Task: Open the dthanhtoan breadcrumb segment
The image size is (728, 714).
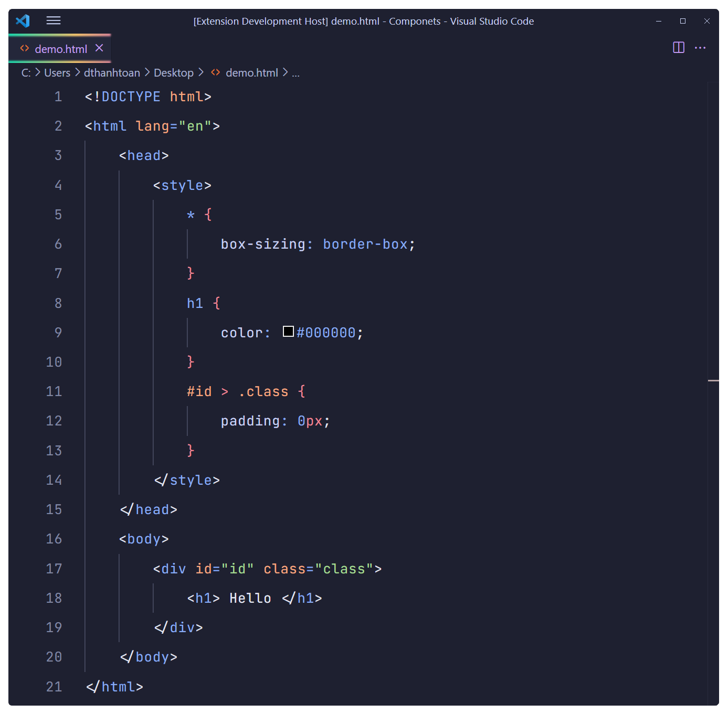Action: [x=112, y=73]
